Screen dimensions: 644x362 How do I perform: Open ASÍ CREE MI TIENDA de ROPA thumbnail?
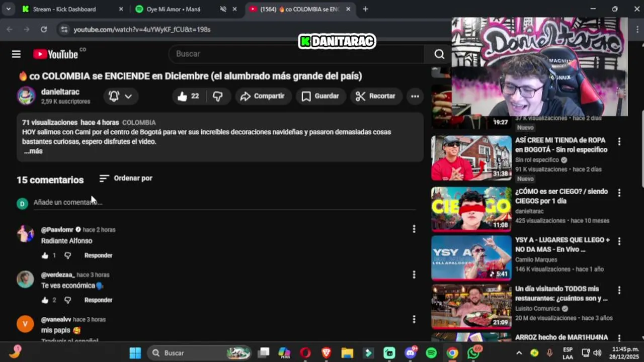click(471, 158)
